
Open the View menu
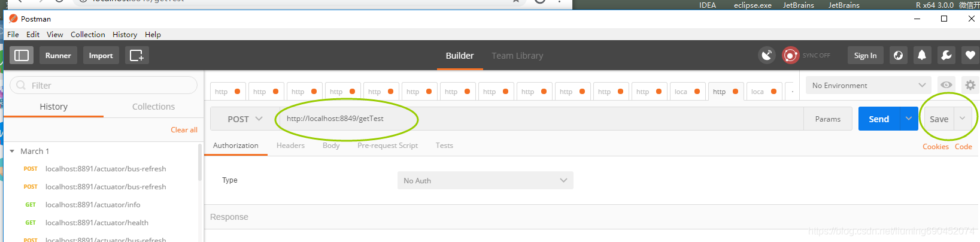tap(55, 34)
